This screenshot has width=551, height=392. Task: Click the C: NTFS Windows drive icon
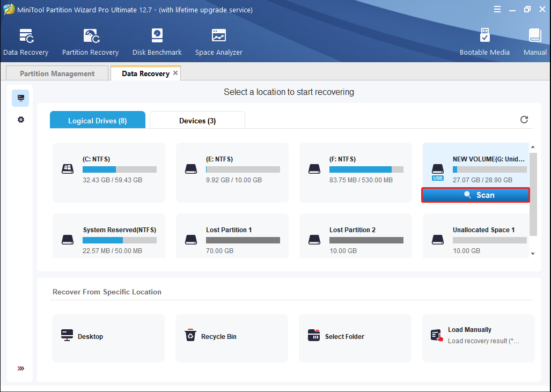[x=68, y=169]
